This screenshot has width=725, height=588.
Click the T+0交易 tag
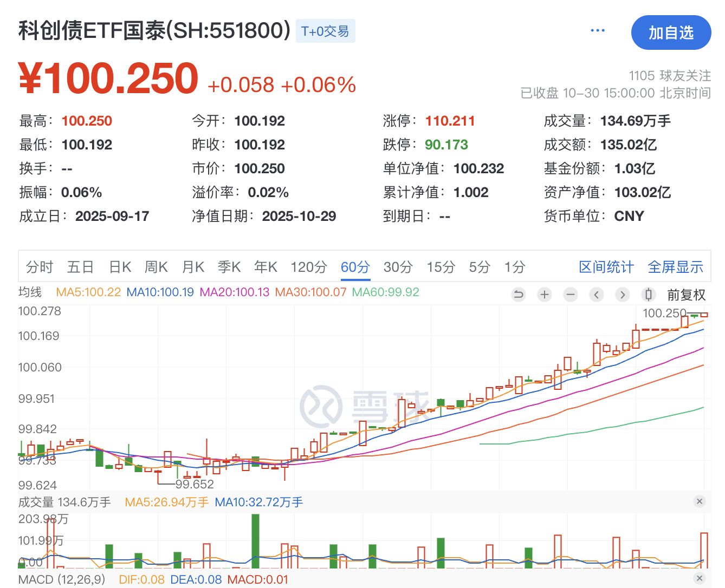pos(325,31)
